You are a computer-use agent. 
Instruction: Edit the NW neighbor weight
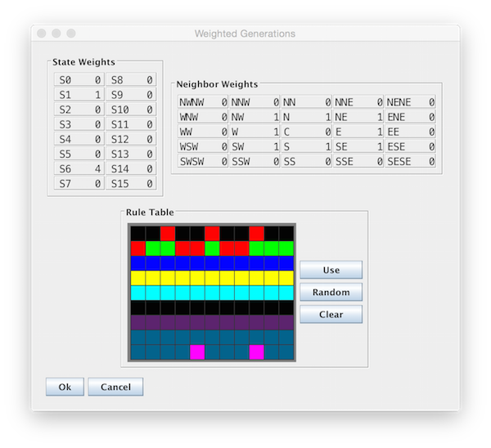255,117
